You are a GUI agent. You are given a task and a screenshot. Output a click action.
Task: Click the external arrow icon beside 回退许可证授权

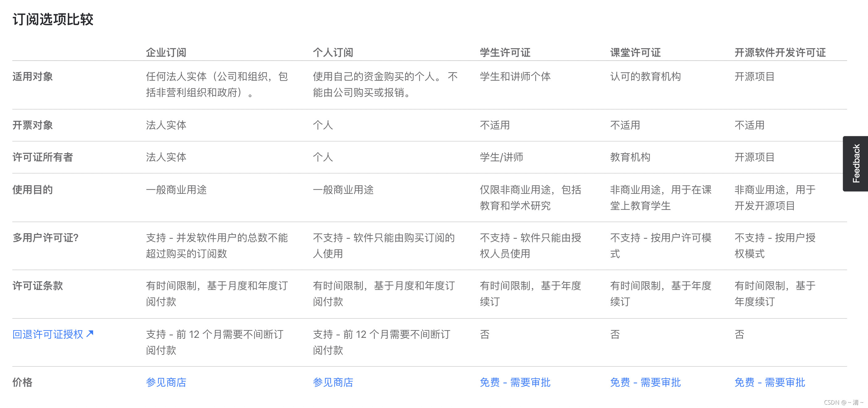click(90, 334)
